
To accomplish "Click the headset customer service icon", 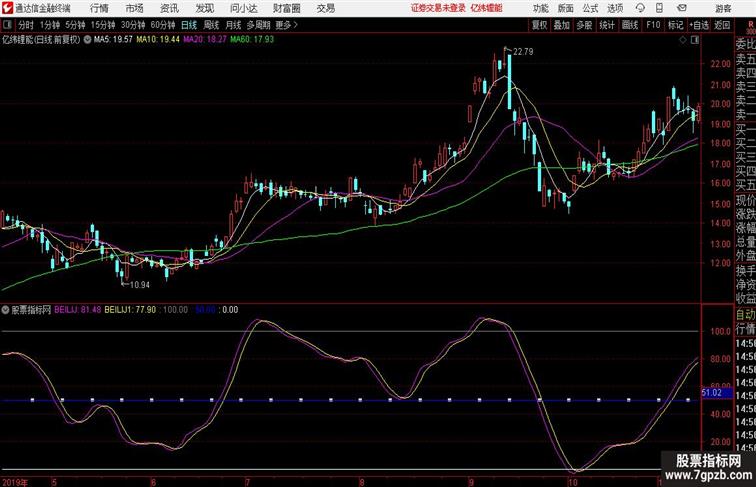I will [x=640, y=8].
